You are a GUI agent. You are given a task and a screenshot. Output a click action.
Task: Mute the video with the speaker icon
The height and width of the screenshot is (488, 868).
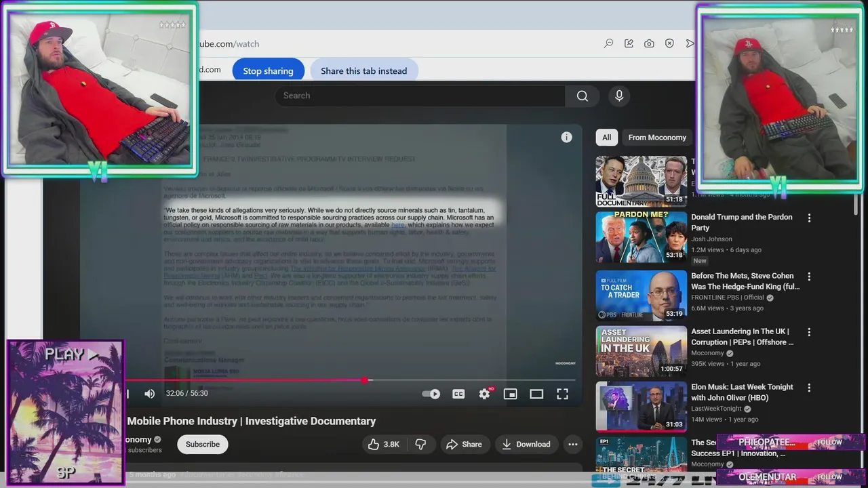coord(149,394)
